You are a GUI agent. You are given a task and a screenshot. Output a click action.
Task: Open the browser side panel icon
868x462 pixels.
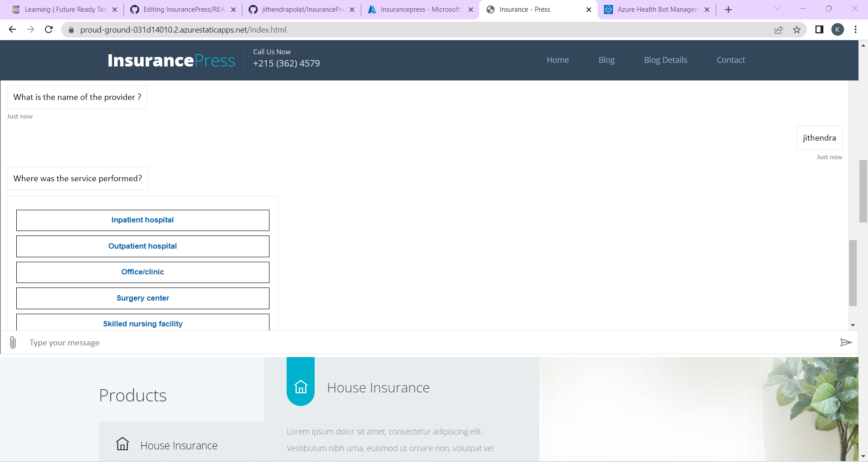(x=819, y=29)
